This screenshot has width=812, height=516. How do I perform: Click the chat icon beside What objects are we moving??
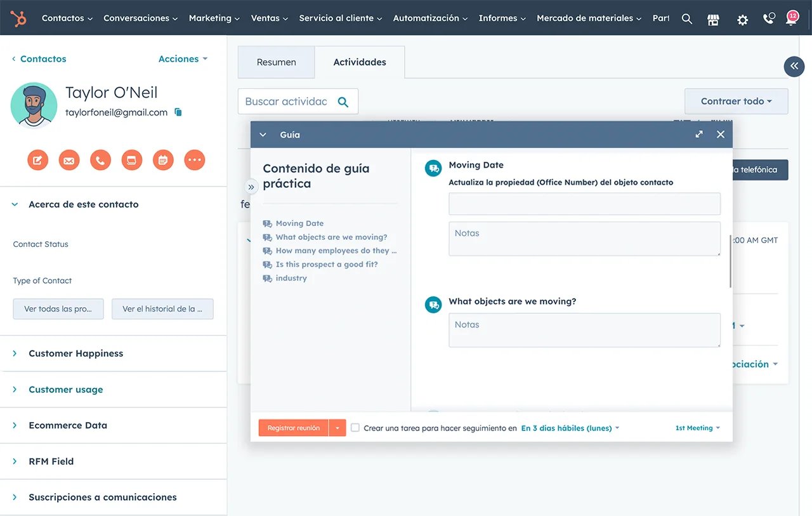point(433,305)
